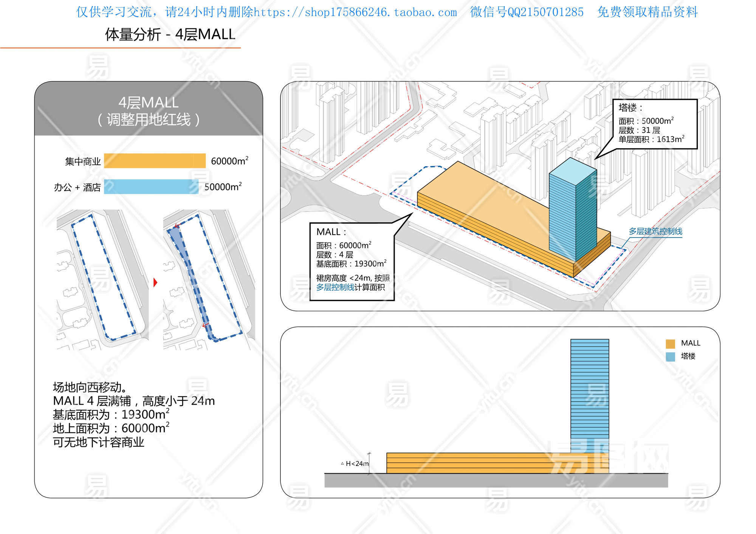Click the adjusted red-line site plan thumbnail
The width and height of the screenshot is (756, 534).
tap(209, 279)
